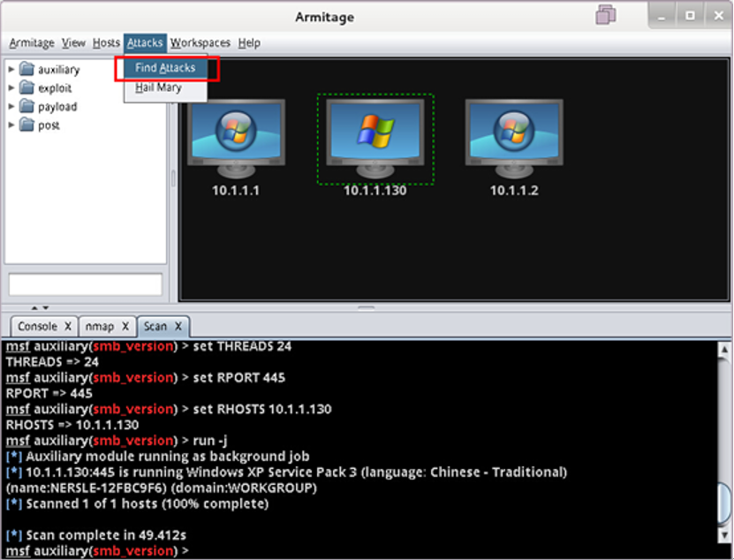Click the last msf console prompt line

coord(97,551)
